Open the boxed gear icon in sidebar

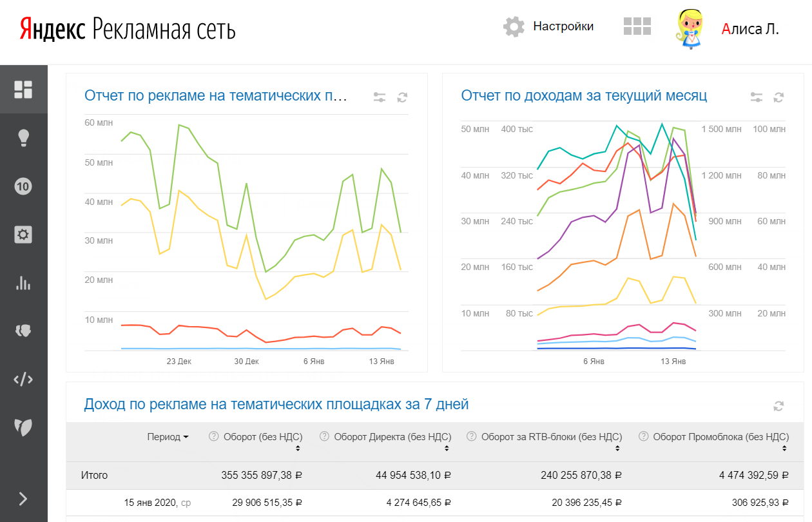[23, 235]
